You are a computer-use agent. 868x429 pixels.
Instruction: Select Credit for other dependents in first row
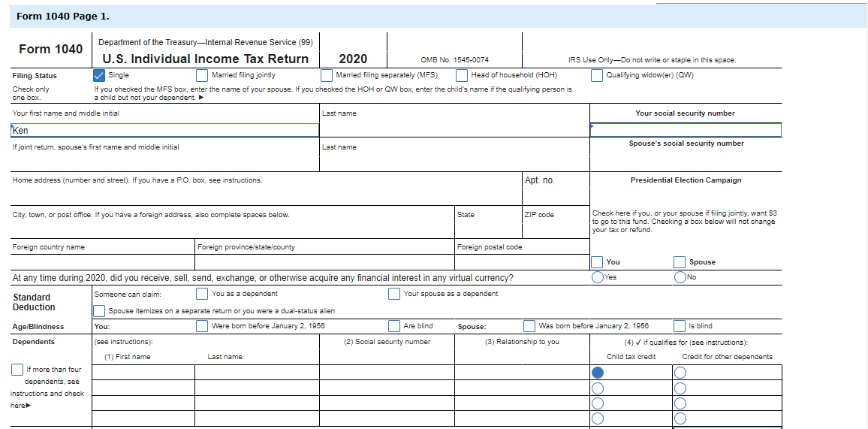pyautogui.click(x=680, y=373)
